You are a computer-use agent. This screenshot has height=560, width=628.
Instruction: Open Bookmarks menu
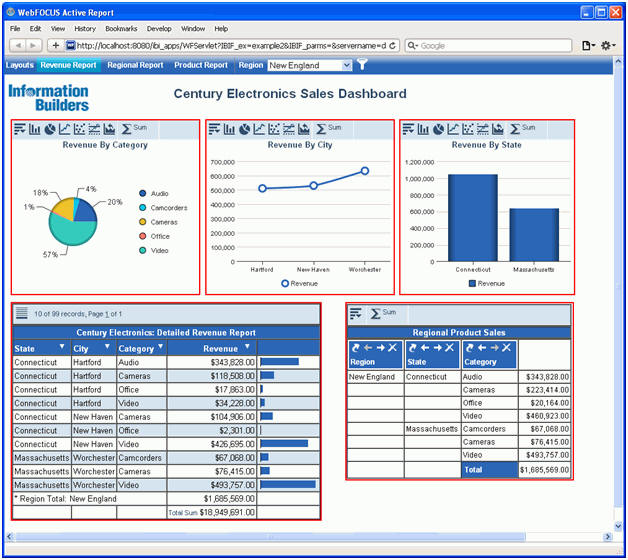pos(121,29)
